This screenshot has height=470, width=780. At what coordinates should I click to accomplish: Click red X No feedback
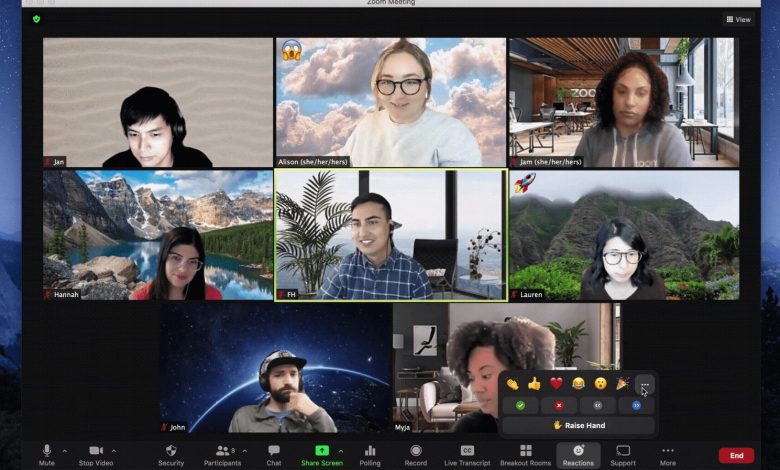(x=559, y=405)
